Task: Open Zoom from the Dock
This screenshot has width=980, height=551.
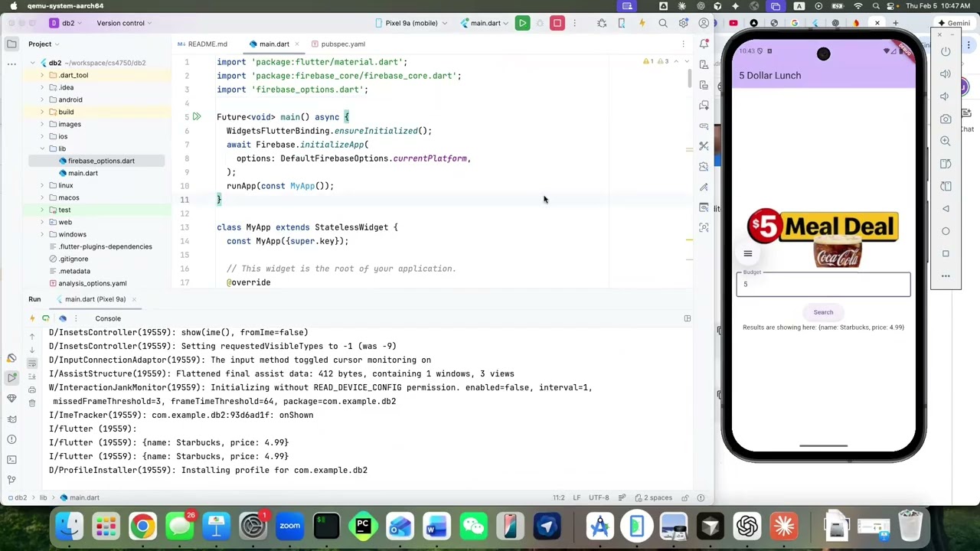Action: (289, 527)
